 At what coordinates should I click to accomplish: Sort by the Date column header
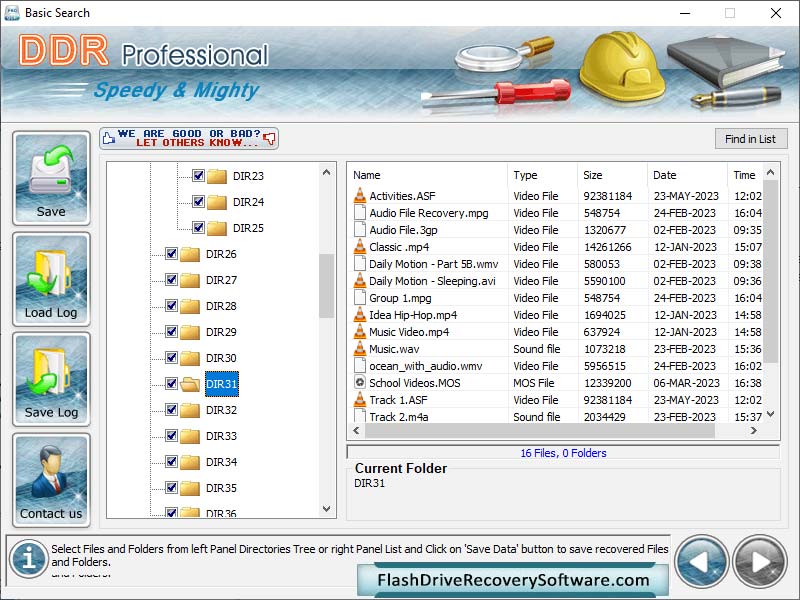click(x=687, y=175)
